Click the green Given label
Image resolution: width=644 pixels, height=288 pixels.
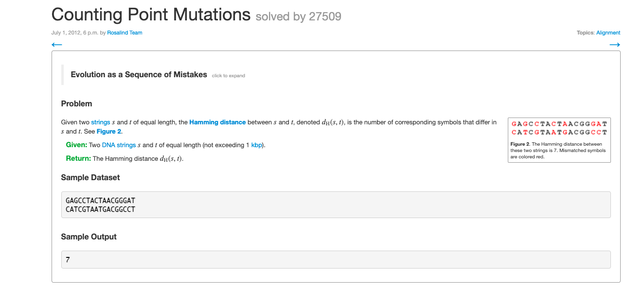77,145
